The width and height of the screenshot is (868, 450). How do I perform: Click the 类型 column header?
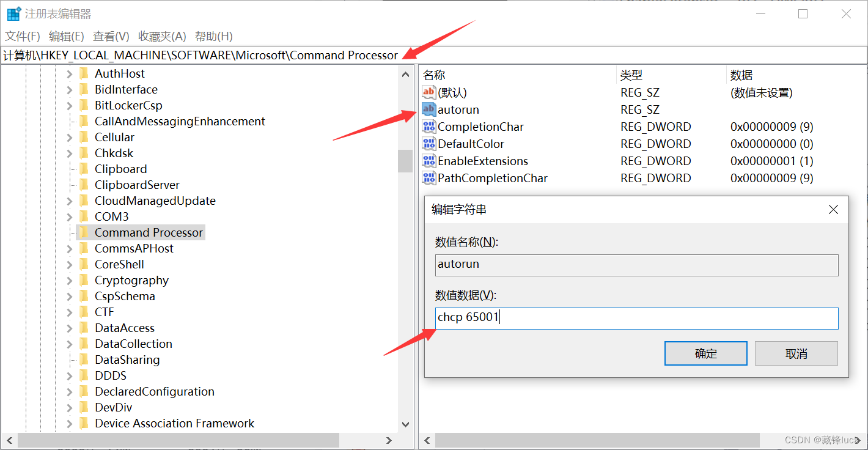click(671, 75)
